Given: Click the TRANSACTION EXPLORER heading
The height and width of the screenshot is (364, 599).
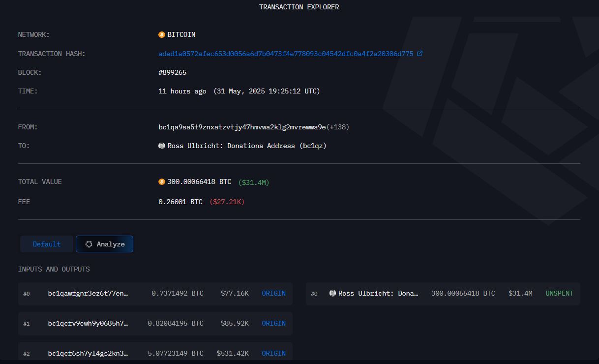Looking at the screenshot, I should (x=299, y=7).
